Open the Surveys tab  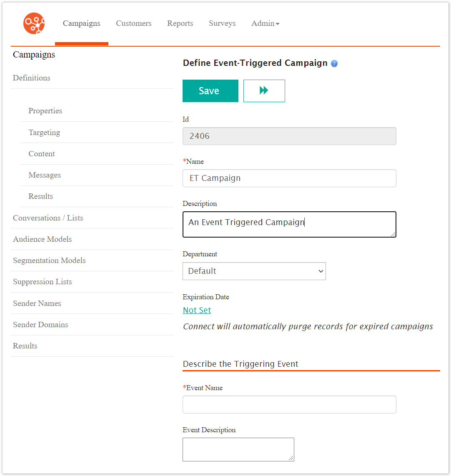[222, 23]
